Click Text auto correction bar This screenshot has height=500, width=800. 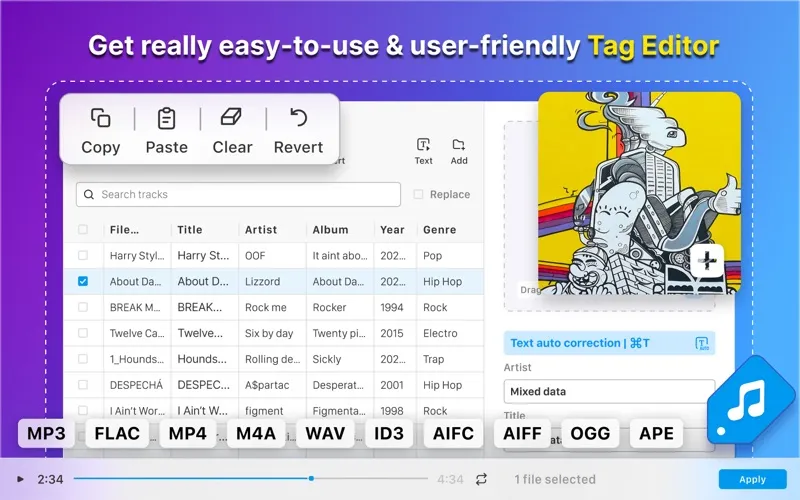pyautogui.click(x=609, y=343)
